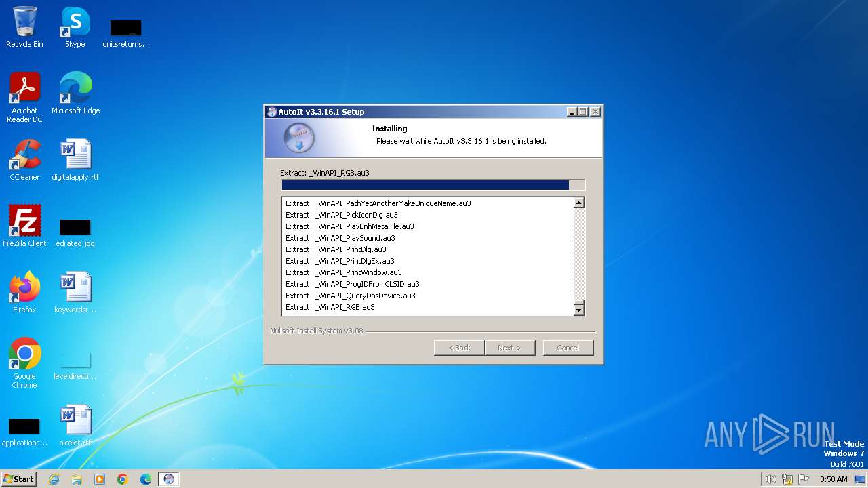
Task: Minimize the AutoIt Setup window
Action: [x=572, y=112]
